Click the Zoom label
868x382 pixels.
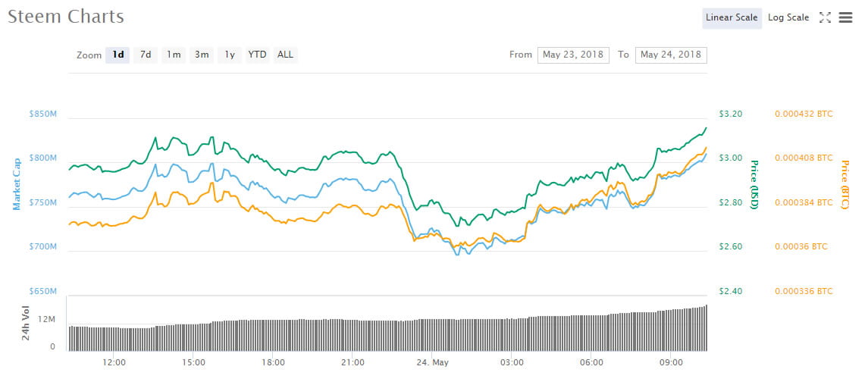(89, 55)
